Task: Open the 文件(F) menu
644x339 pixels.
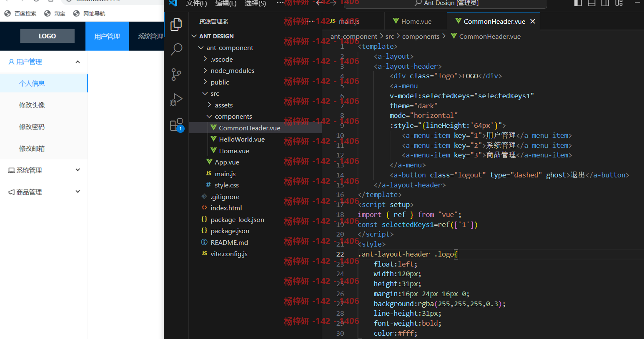Action: (196, 3)
